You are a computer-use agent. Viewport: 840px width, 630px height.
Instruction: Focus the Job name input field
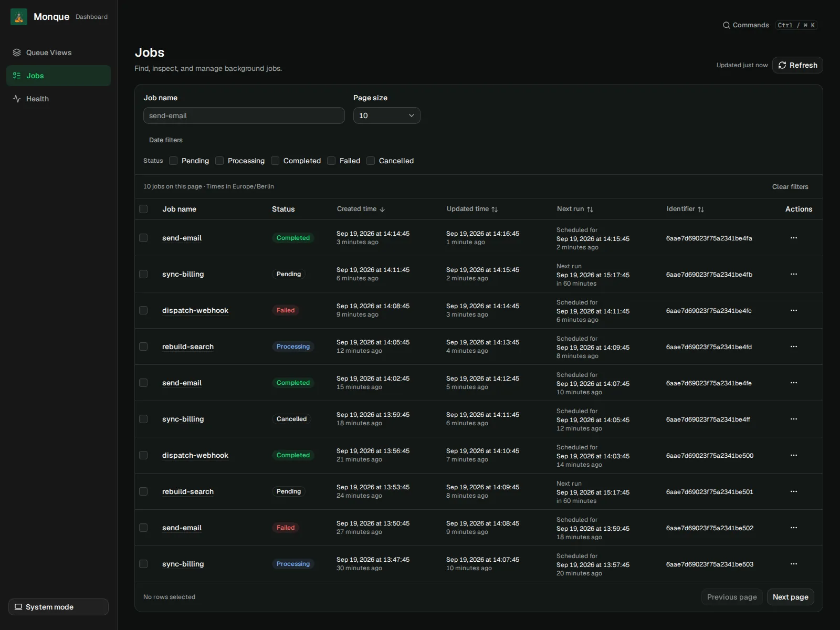pyautogui.click(x=244, y=115)
